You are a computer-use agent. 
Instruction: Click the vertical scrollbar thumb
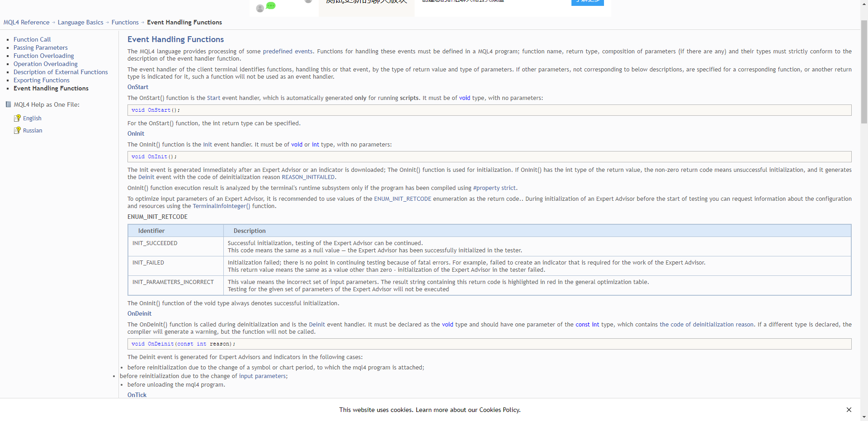[864, 72]
